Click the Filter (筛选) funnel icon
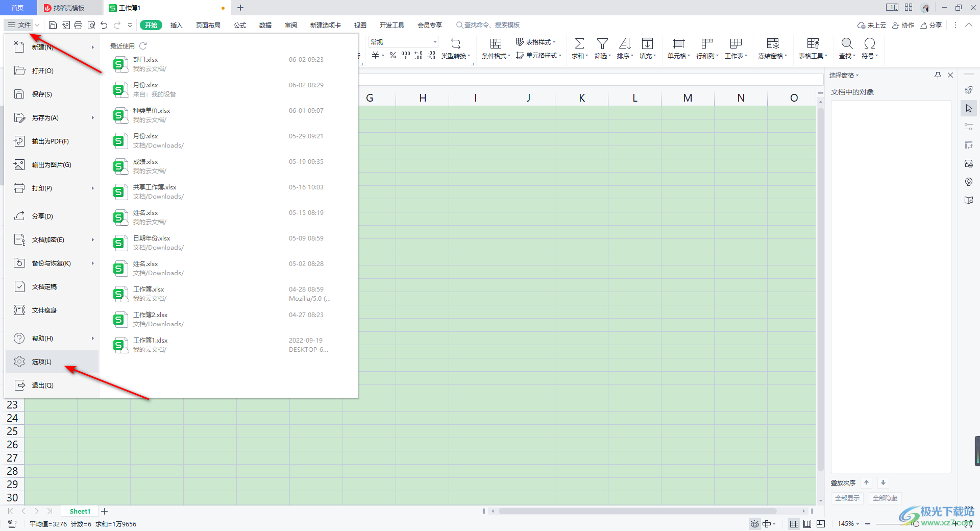 [602, 43]
